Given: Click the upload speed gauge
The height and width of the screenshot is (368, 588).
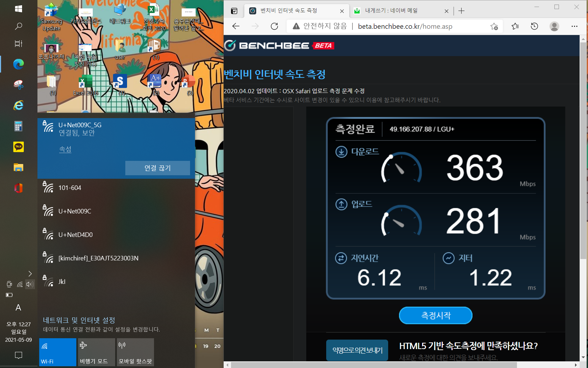Looking at the screenshot, I should pos(401,220).
